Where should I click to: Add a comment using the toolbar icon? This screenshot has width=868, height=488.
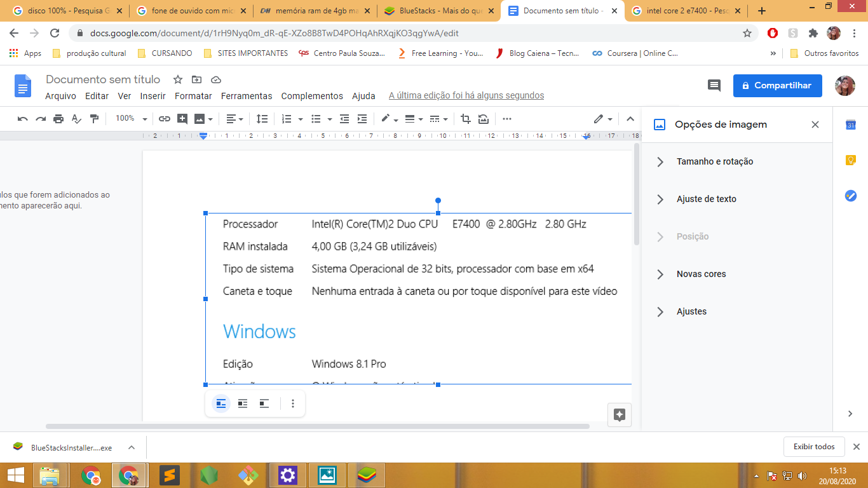(182, 119)
